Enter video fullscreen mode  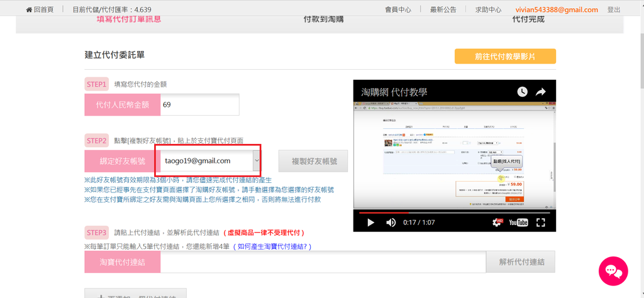point(541,223)
